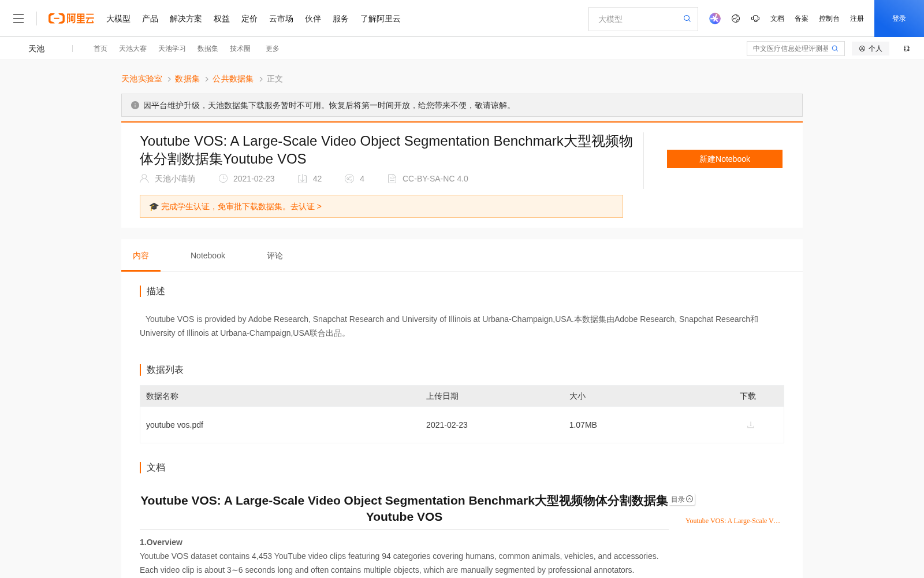
Task: Click the CC-BY-SA-NC 4.0 license text
Action: [x=435, y=179]
